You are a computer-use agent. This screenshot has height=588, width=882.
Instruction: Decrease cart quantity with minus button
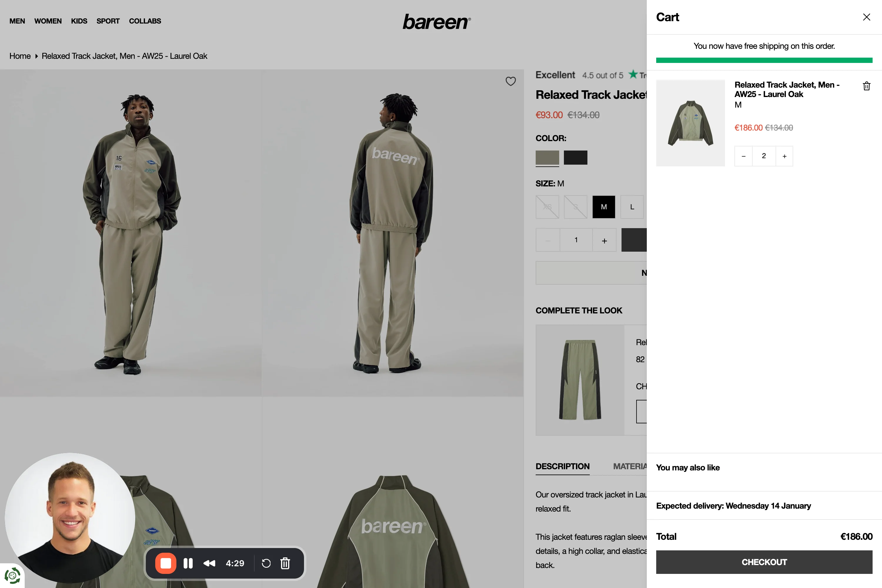click(743, 156)
